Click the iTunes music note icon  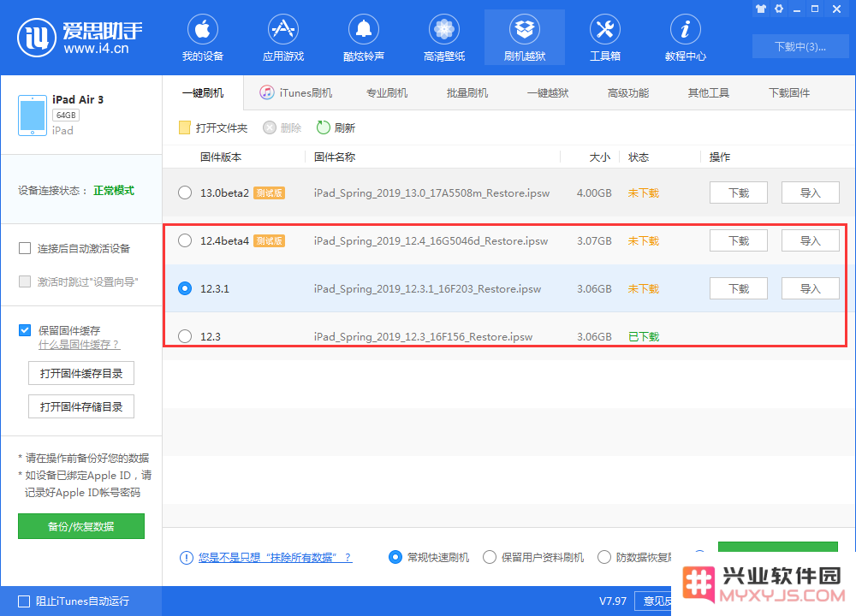266,92
